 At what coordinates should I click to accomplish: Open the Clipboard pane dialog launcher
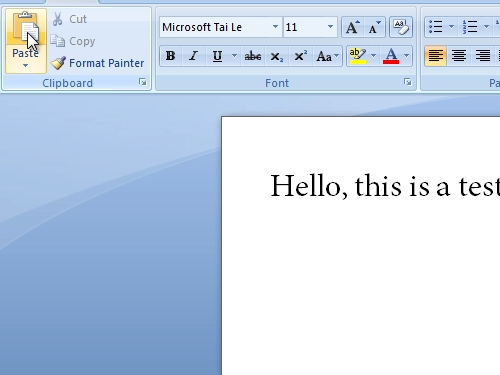143,82
